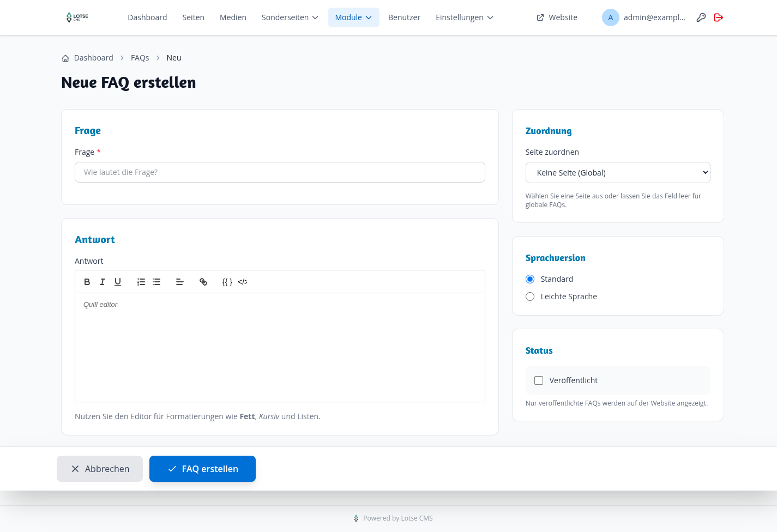The width and height of the screenshot is (777, 532).
Task: Open the Medien nav item
Action: [233, 17]
